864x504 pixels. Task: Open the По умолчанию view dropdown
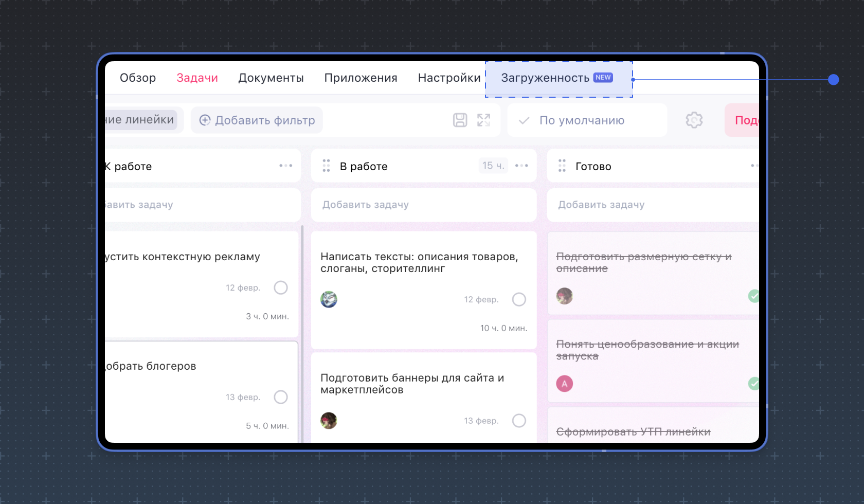pyautogui.click(x=586, y=120)
